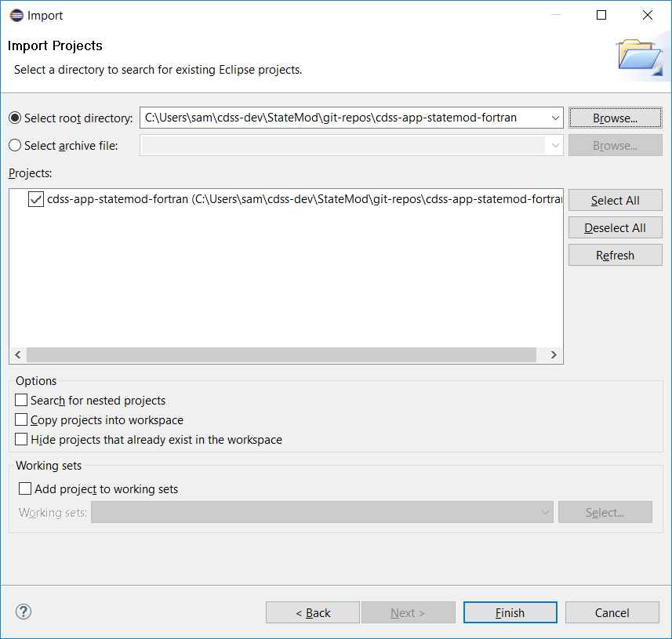Image resolution: width=672 pixels, height=639 pixels.
Task: Open the archive file dropdown
Action: 555,145
